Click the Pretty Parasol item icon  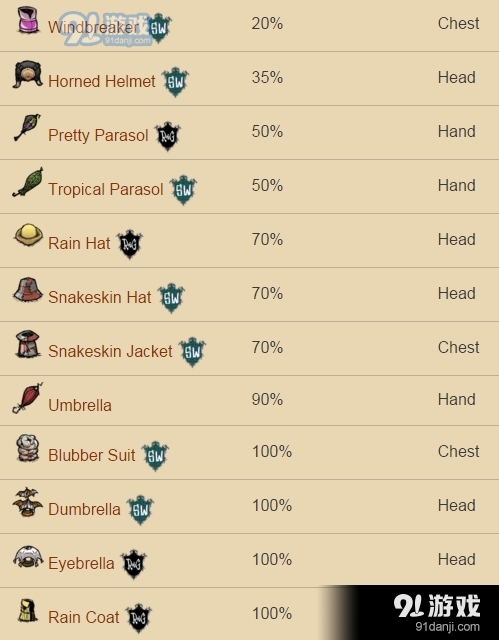click(27, 127)
